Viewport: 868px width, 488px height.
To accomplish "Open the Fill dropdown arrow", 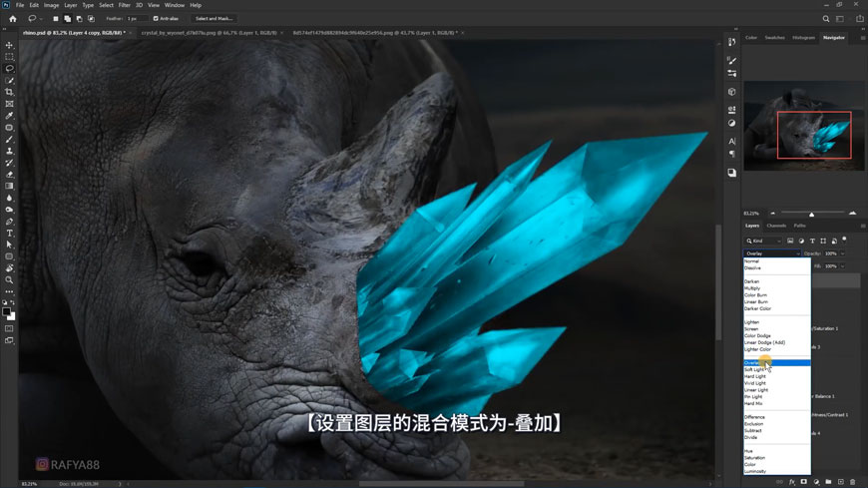I will point(842,265).
